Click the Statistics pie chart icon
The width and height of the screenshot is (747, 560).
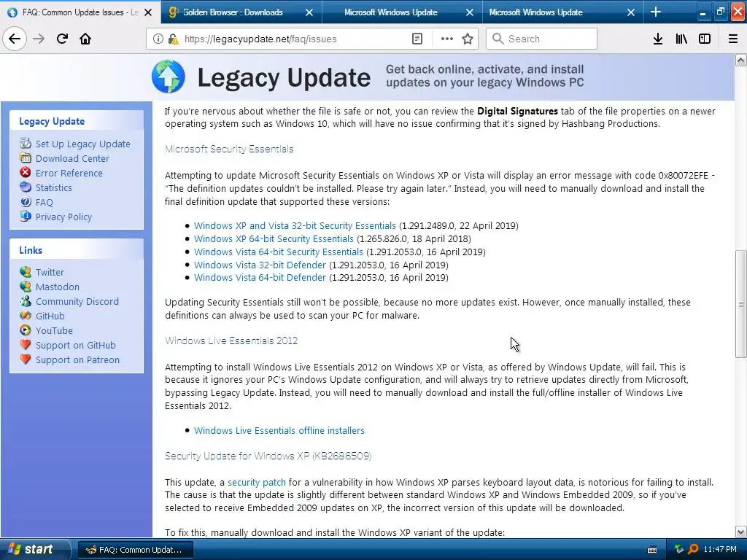pyautogui.click(x=26, y=187)
